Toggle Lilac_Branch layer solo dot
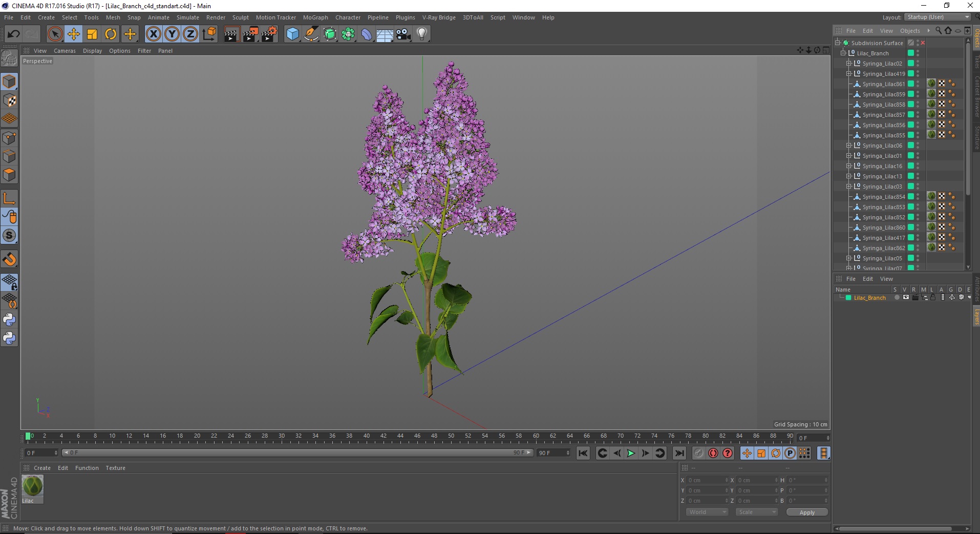The width and height of the screenshot is (980, 534). tap(897, 298)
